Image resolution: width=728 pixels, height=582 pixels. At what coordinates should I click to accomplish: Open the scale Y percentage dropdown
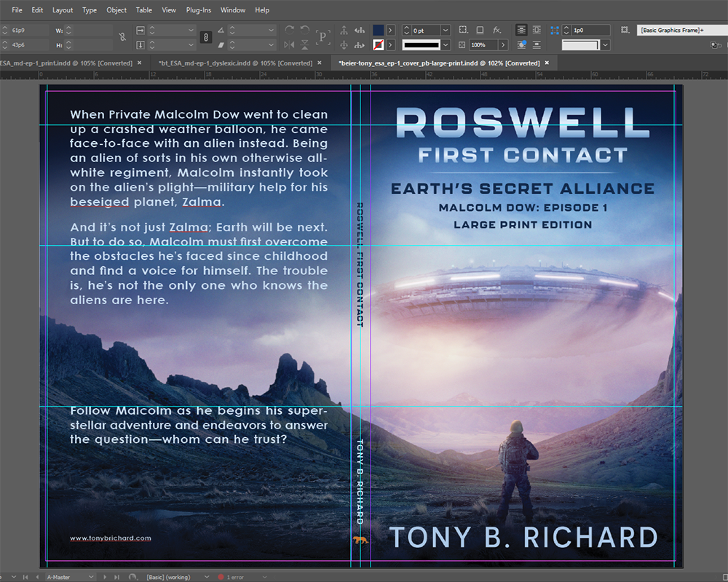pyautogui.click(x=191, y=45)
